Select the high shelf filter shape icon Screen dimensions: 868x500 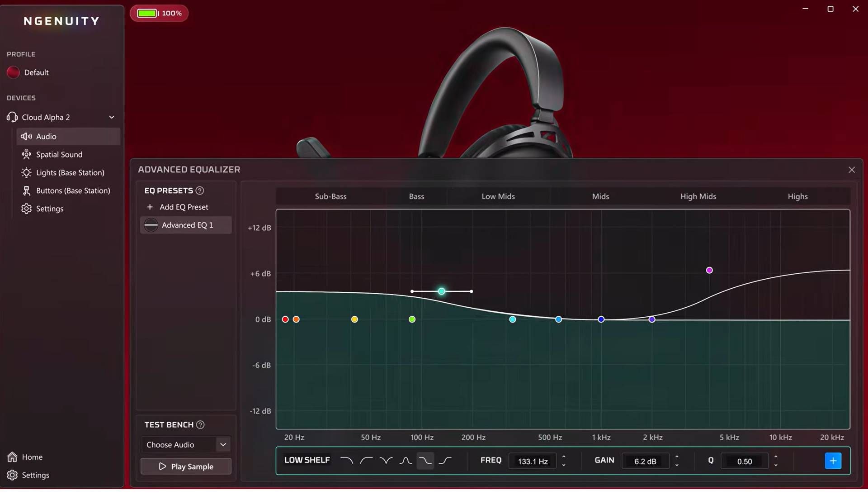[445, 461]
